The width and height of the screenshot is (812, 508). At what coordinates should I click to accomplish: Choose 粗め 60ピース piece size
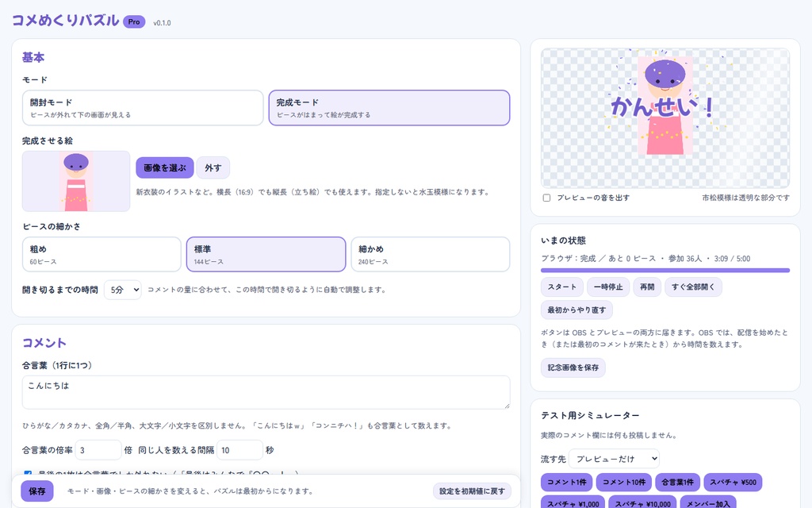click(x=101, y=255)
